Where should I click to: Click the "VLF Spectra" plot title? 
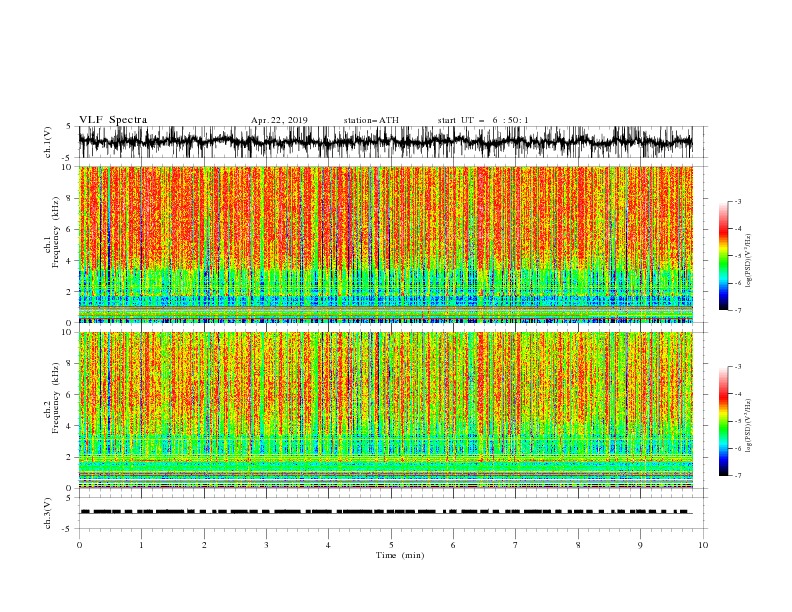[x=113, y=120]
